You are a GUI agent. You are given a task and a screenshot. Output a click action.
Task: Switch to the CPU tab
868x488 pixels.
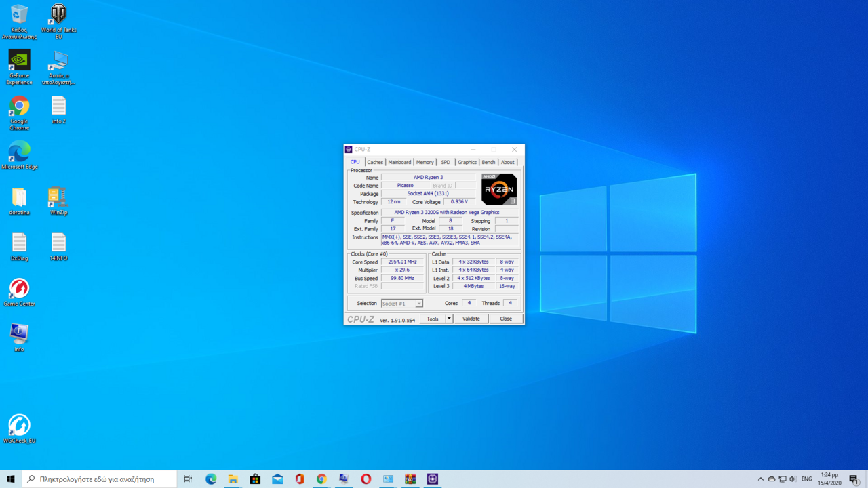[355, 162]
